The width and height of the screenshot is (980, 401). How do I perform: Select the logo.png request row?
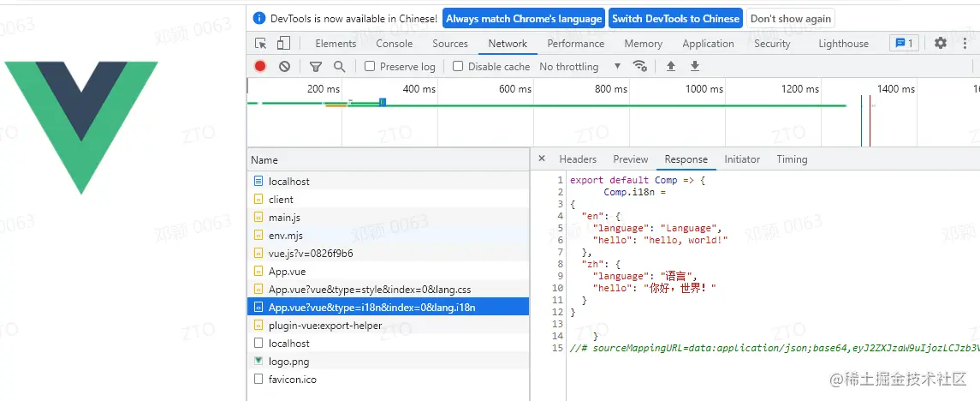click(388, 362)
